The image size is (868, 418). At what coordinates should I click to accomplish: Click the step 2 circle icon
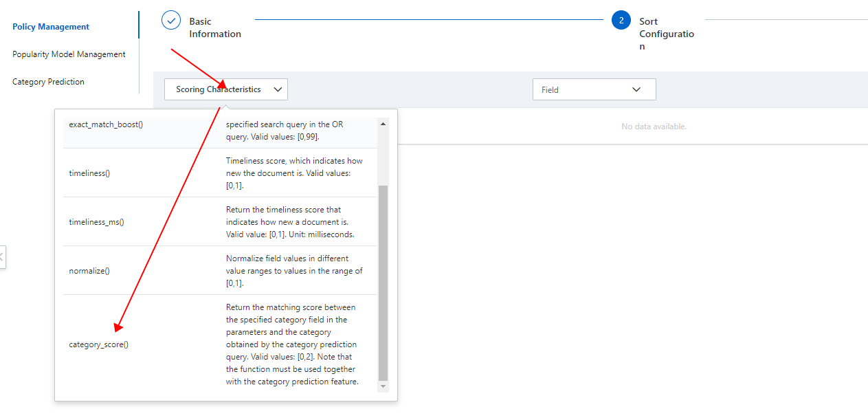pos(621,21)
